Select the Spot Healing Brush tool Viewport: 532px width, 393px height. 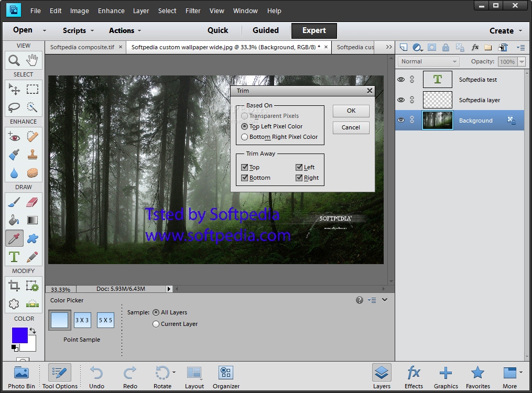point(32,137)
